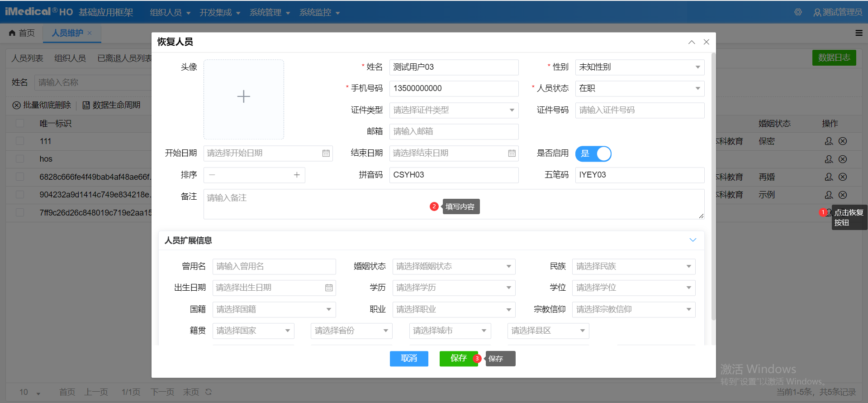Viewport: 868px width, 403px height.
Task: Close the 恢复人员 dialog
Action: tap(707, 42)
